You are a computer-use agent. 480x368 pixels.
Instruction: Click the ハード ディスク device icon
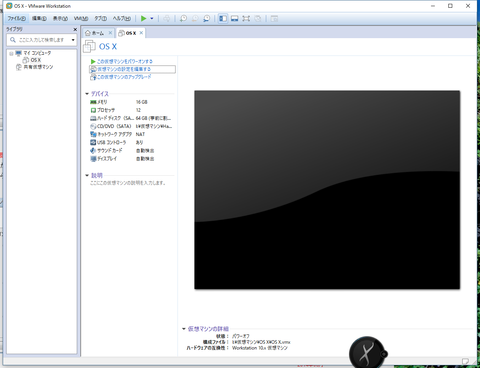point(93,118)
